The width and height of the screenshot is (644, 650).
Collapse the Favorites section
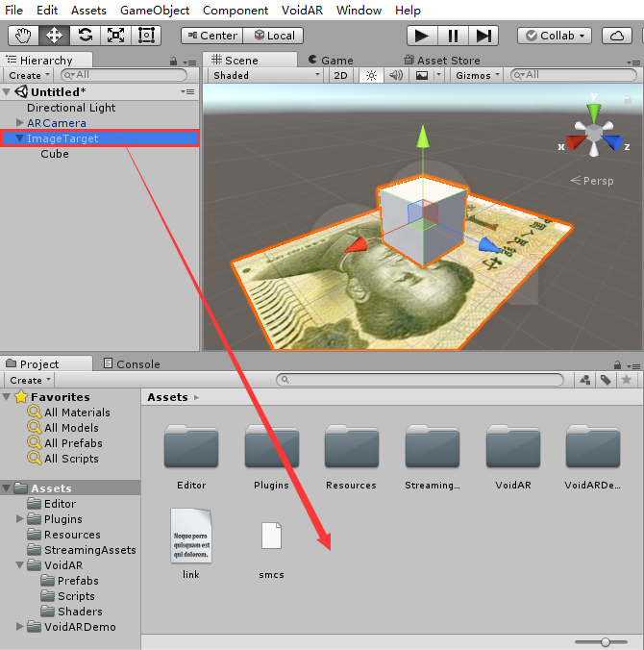click(7, 397)
